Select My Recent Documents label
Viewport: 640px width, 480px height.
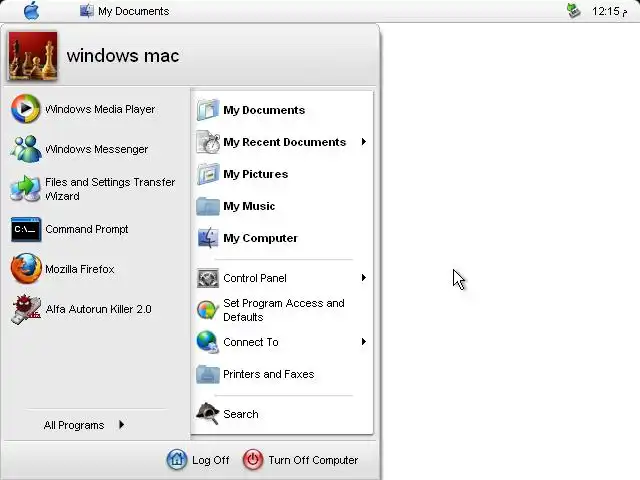point(284,142)
